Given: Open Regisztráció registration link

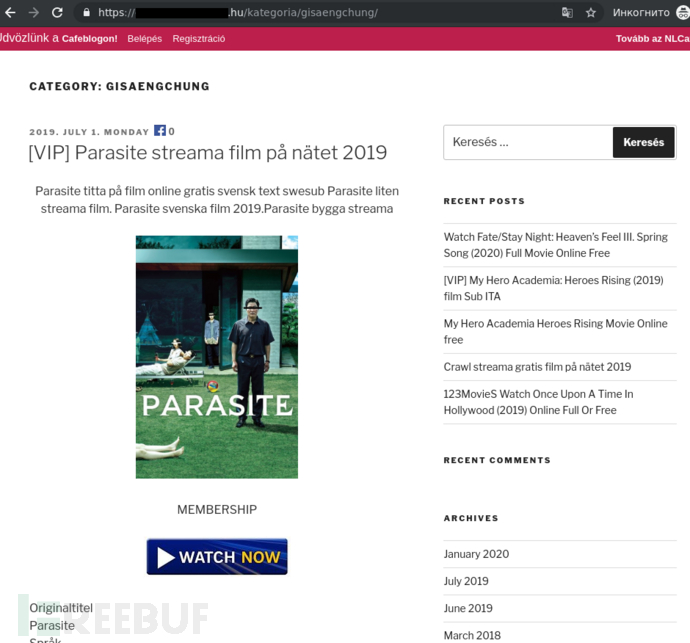Looking at the screenshot, I should click(198, 39).
